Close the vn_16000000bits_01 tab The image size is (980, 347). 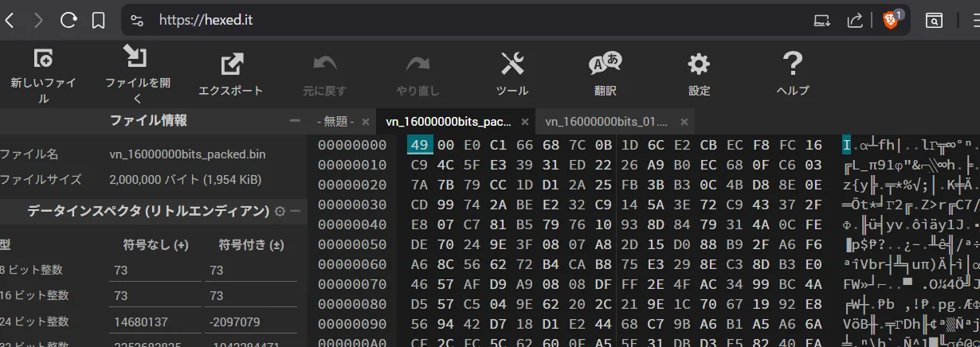pyautogui.click(x=684, y=122)
